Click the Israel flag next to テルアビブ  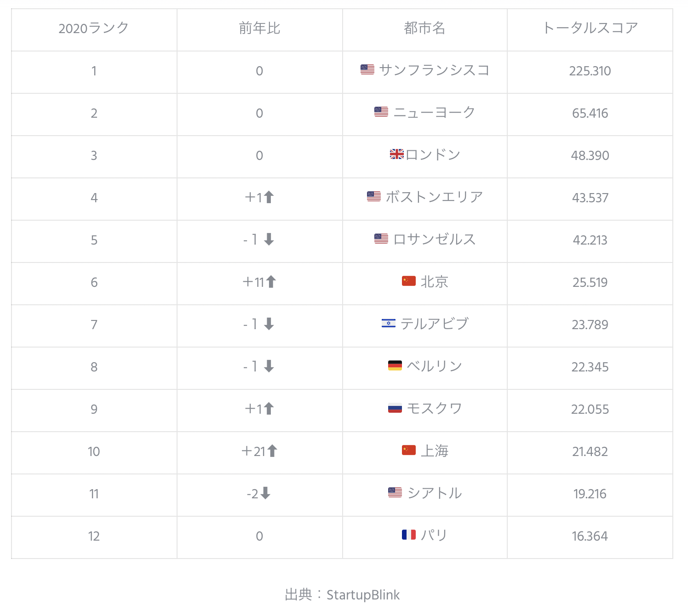(389, 323)
